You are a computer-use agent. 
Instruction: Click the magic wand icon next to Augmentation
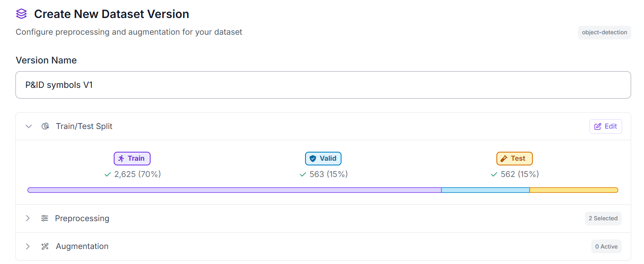(45, 246)
